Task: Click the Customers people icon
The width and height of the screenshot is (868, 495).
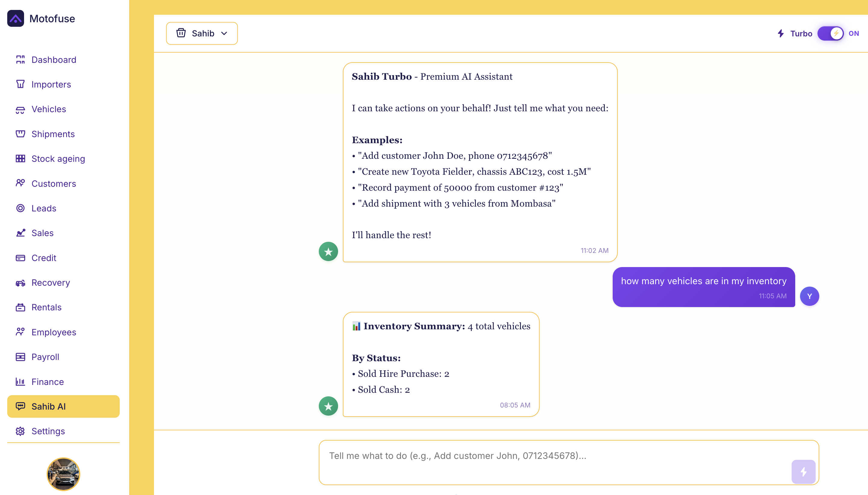Action: tap(20, 183)
